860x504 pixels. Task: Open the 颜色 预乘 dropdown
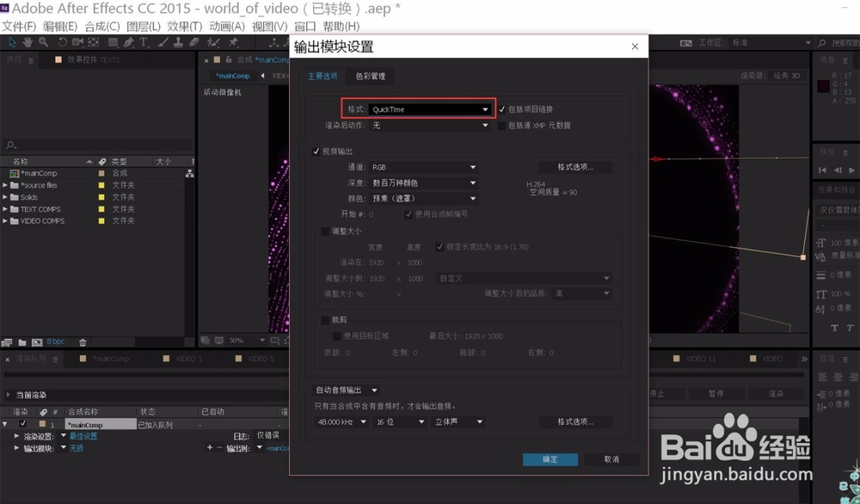point(424,199)
